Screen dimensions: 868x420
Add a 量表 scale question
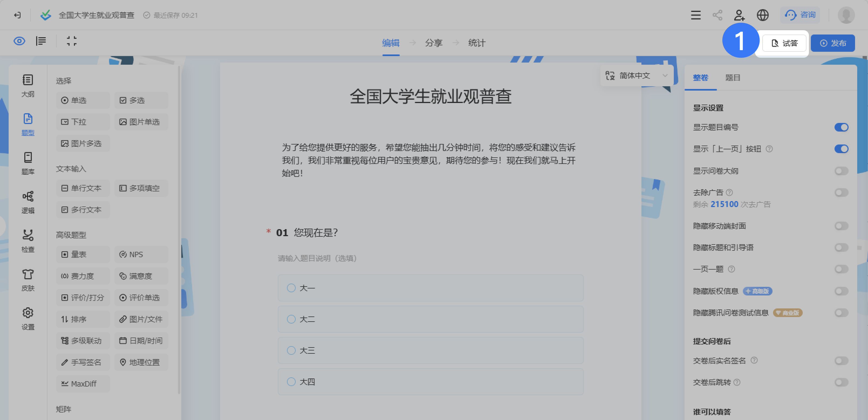(x=83, y=254)
